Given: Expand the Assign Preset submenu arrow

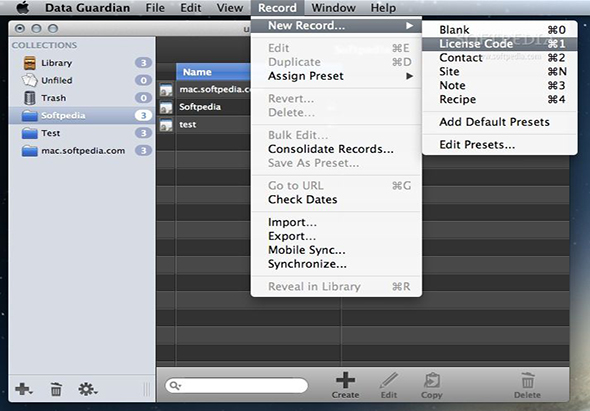Looking at the screenshot, I should [x=409, y=76].
